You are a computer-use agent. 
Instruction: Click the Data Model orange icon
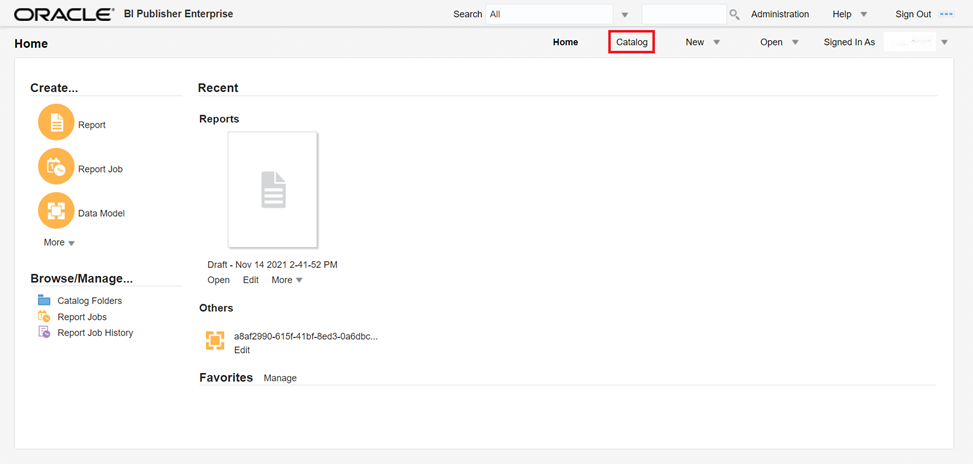coord(56,211)
